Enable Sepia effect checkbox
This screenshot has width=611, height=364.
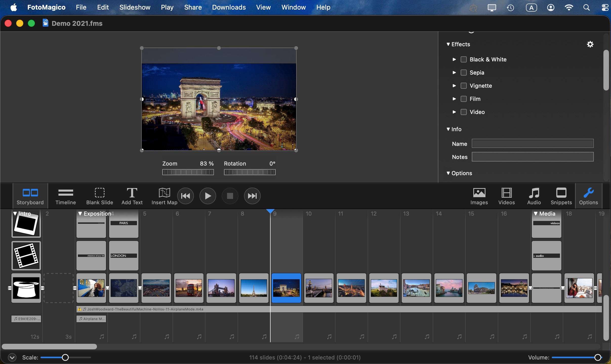[464, 73]
